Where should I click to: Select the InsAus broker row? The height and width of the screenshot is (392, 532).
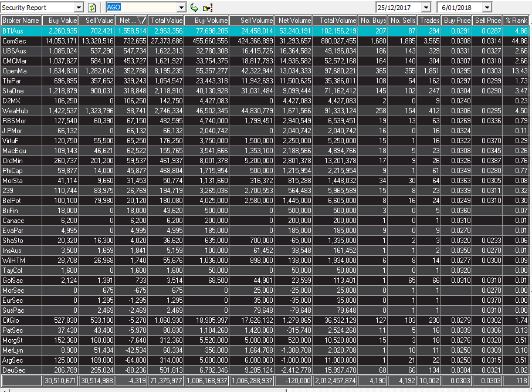(265, 251)
